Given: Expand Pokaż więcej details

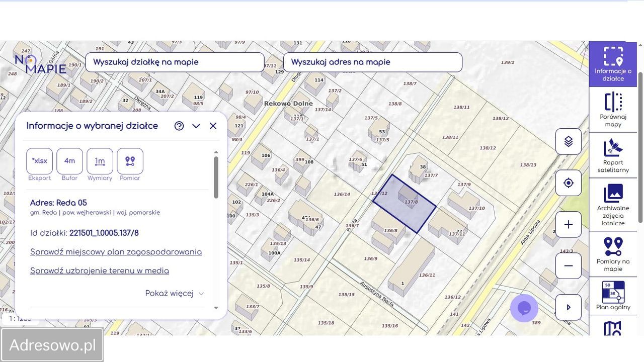Looking at the screenshot, I should pos(175,294).
